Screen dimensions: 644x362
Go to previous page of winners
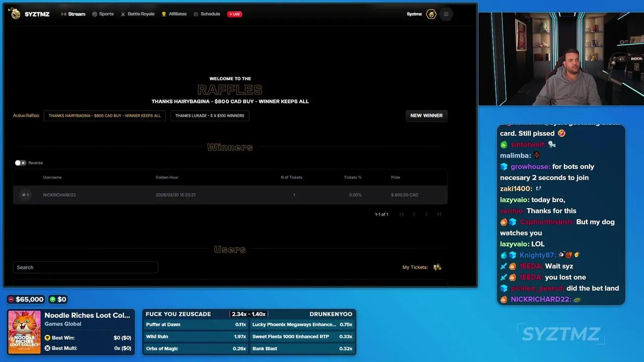pos(414,215)
